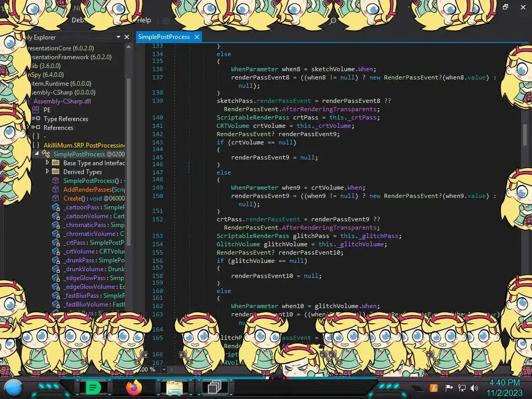
Task: Click the _crtVolume field icon
Action: pyautogui.click(x=56, y=251)
